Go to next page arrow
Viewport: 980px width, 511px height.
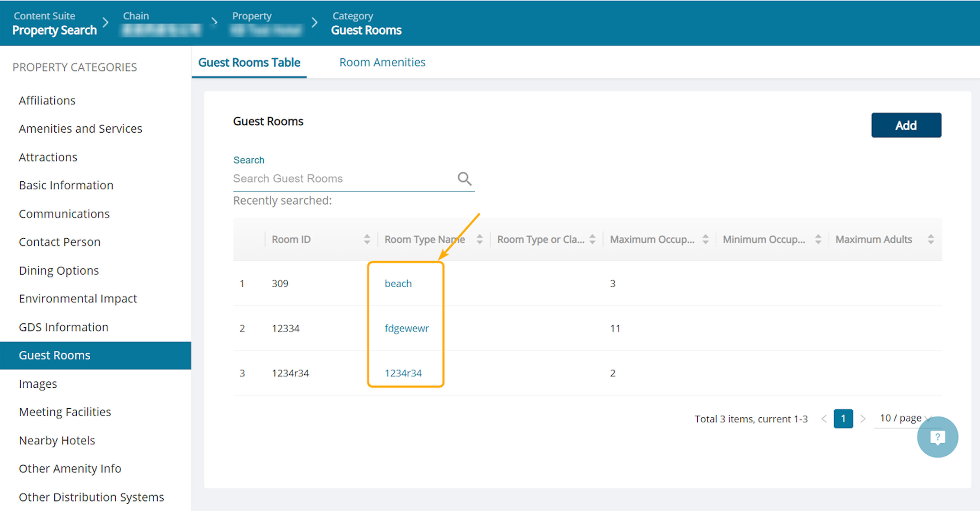(863, 418)
